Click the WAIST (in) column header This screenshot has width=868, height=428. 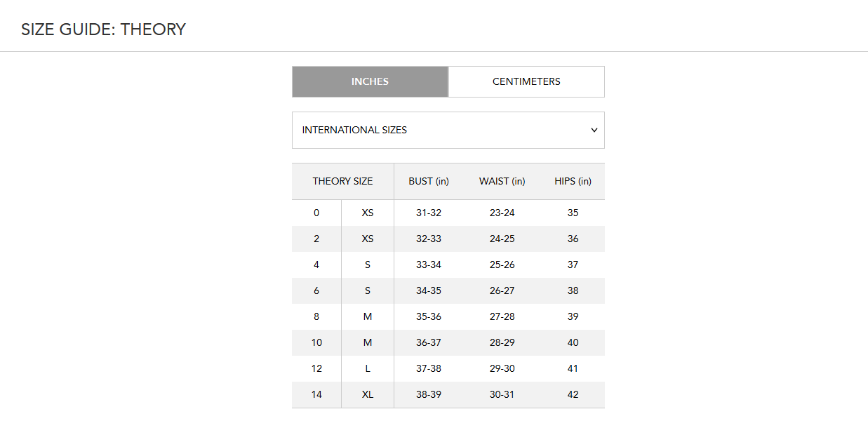[502, 181]
